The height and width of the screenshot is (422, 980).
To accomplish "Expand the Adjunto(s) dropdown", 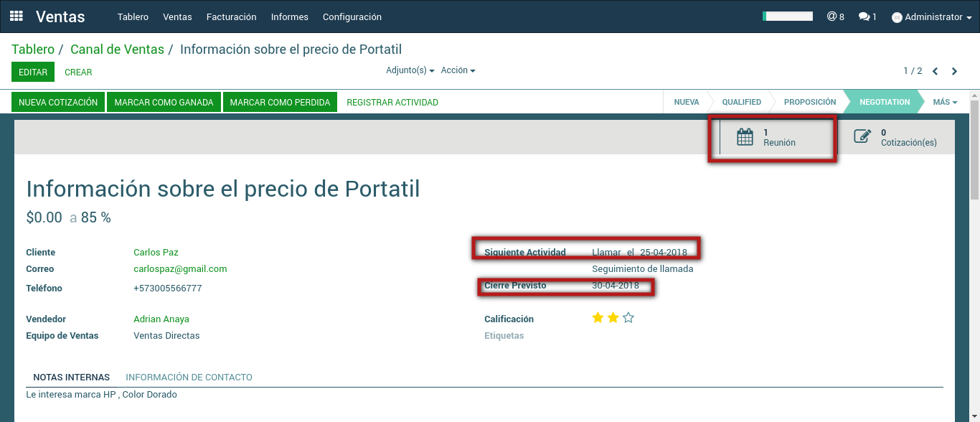I will 410,70.
